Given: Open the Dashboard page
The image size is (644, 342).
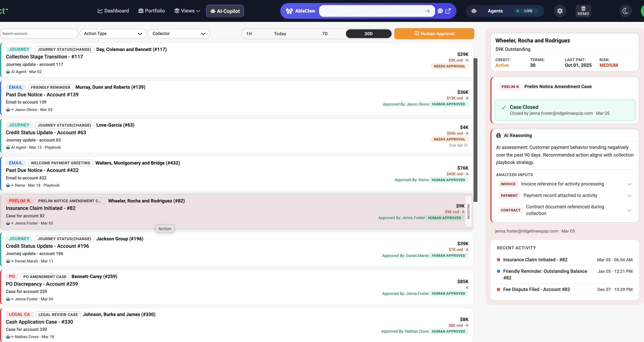Looking at the screenshot, I should pyautogui.click(x=113, y=11).
